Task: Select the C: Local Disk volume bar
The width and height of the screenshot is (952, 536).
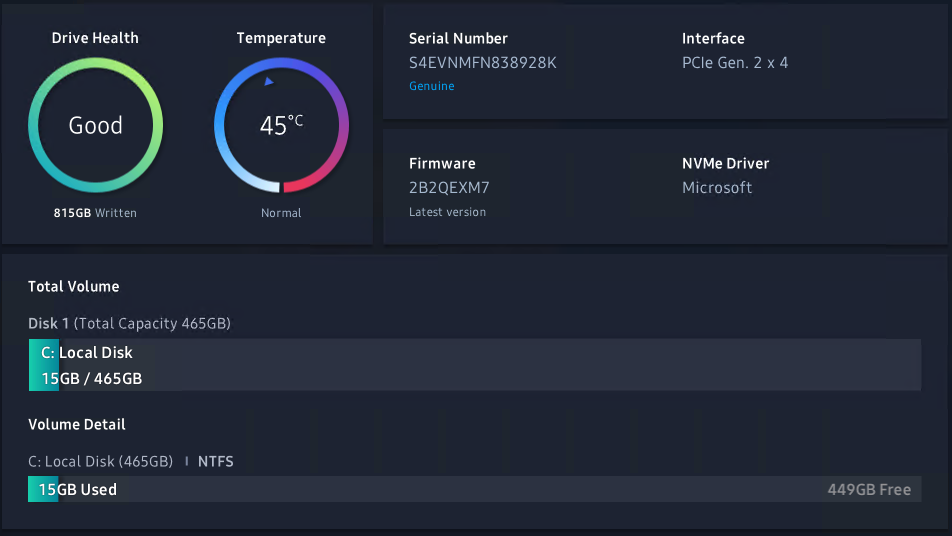Action: (475, 365)
